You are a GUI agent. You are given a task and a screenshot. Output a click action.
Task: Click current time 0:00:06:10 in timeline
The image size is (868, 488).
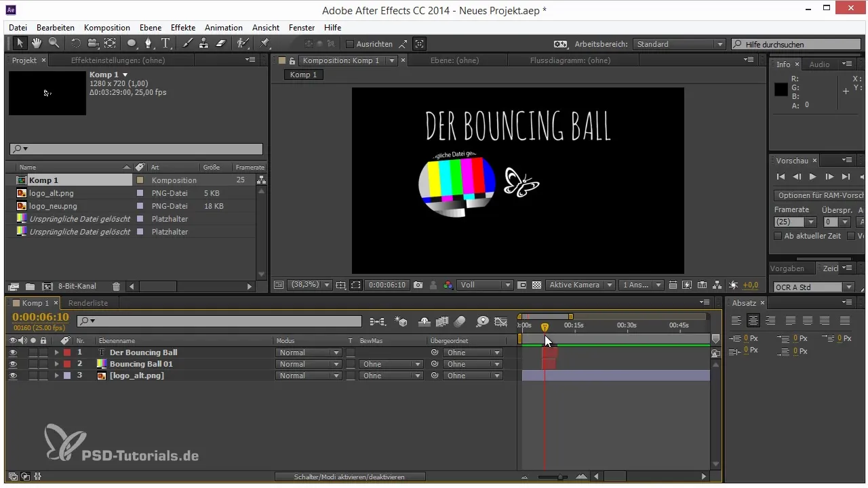(x=41, y=317)
